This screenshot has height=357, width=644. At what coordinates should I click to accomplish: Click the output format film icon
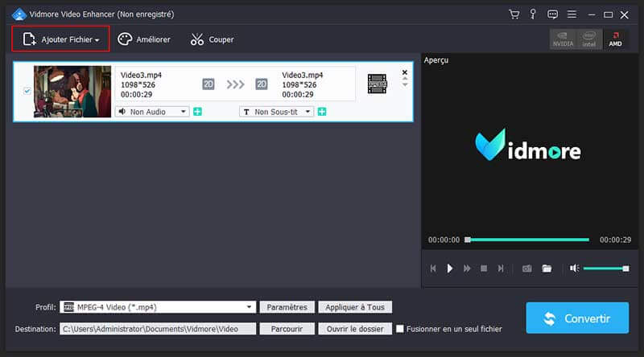(377, 83)
